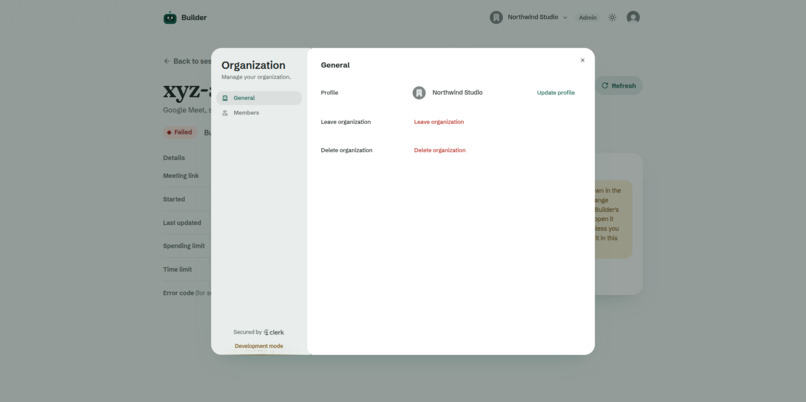
Task: Click the Started label in Details
Action: pos(174,199)
